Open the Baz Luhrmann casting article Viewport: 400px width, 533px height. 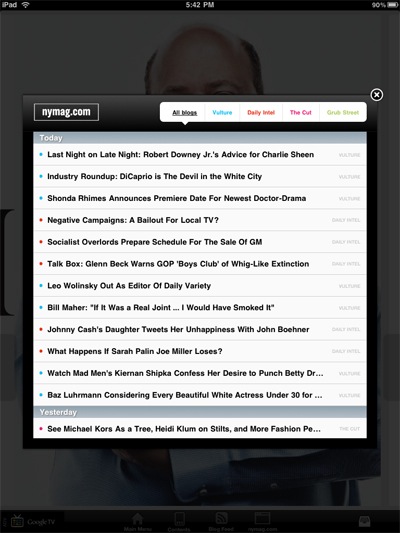[200, 395]
